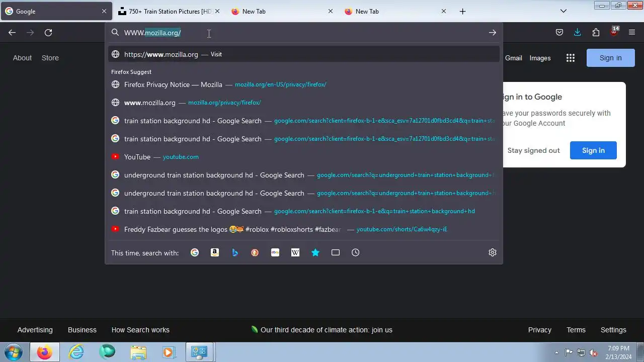This screenshot has width=644, height=362.
Task: Open the Downloads panel
Action: pyautogui.click(x=578, y=33)
